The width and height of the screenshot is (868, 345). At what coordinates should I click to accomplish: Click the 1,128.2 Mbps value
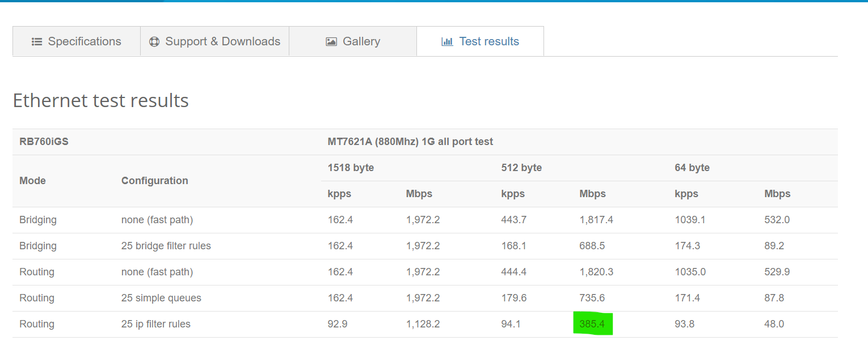423,324
